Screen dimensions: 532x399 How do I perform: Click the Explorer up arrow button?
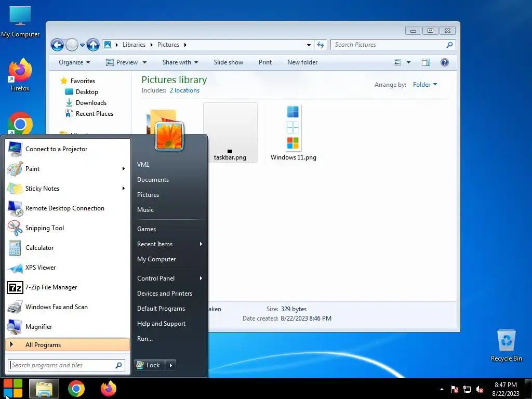(93, 45)
